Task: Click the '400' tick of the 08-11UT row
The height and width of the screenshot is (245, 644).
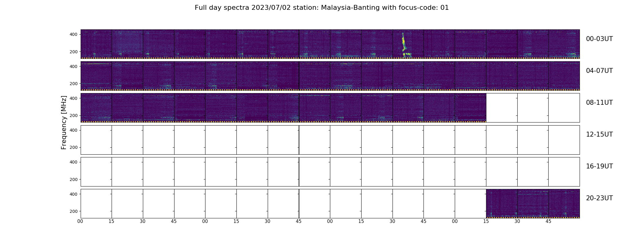Action: pos(74,98)
